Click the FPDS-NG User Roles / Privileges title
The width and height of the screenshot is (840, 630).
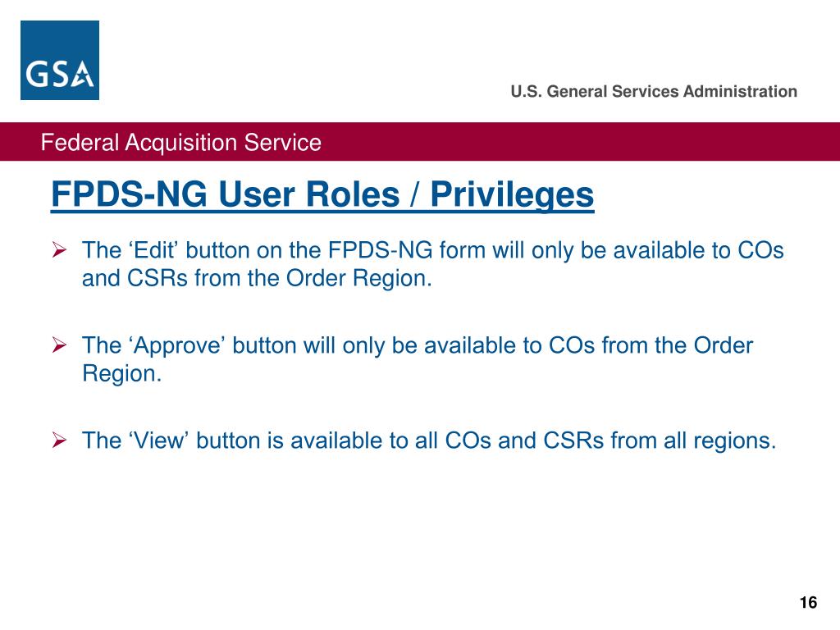(322, 194)
